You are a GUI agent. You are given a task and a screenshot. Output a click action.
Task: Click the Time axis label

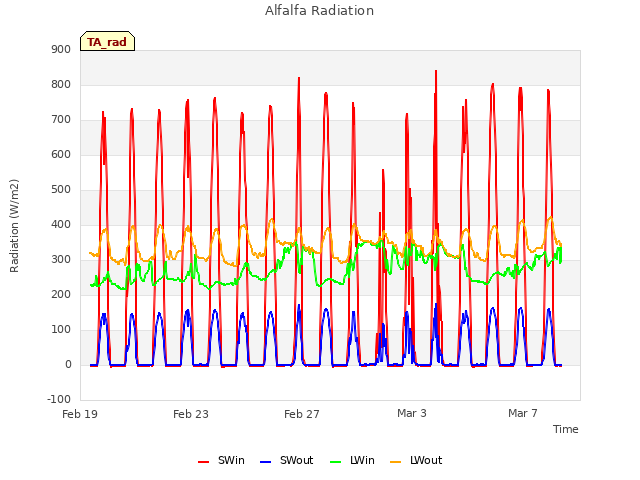point(566,429)
